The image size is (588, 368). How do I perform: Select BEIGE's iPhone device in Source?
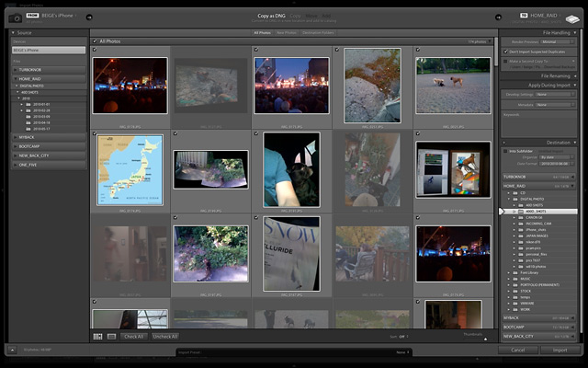tap(49, 50)
